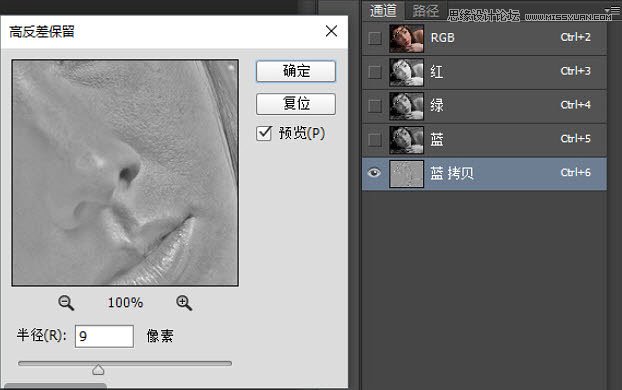The height and width of the screenshot is (390, 622).
Task: Click the Ctrl+3 shortcut label
Action: 576,71
